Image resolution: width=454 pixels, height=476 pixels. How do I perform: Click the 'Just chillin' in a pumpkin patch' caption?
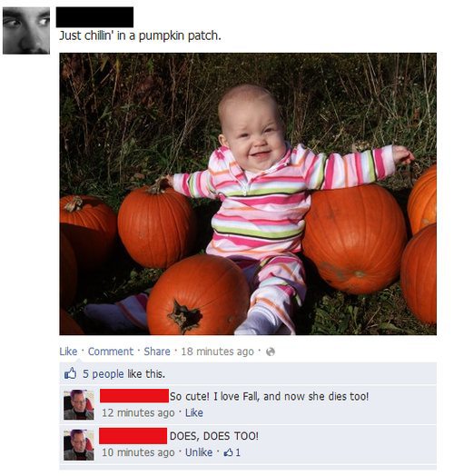(x=140, y=35)
